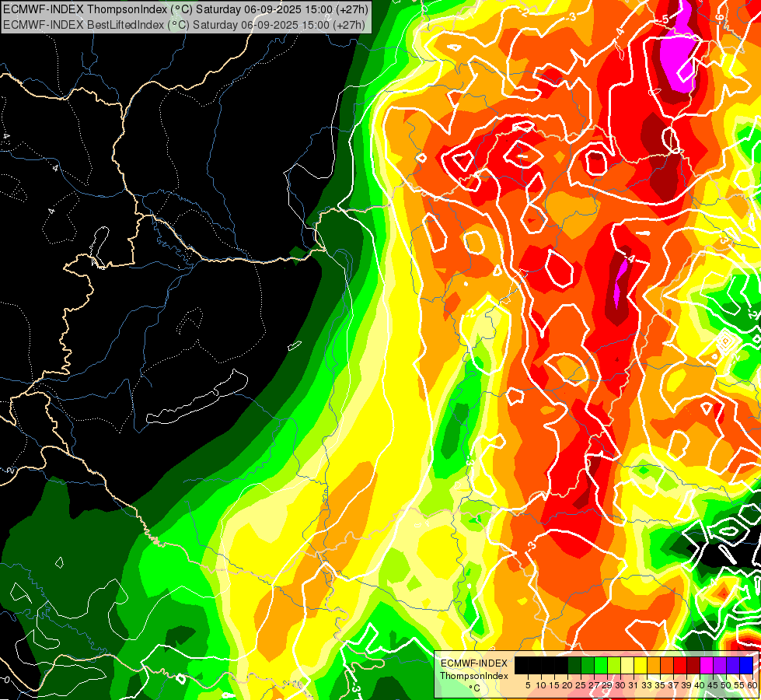Click legend tick value 35

coord(660,685)
